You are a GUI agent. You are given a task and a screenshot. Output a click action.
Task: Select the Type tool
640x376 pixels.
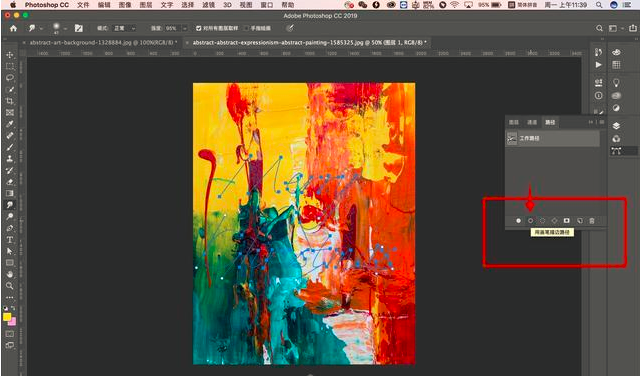pyautogui.click(x=10, y=240)
